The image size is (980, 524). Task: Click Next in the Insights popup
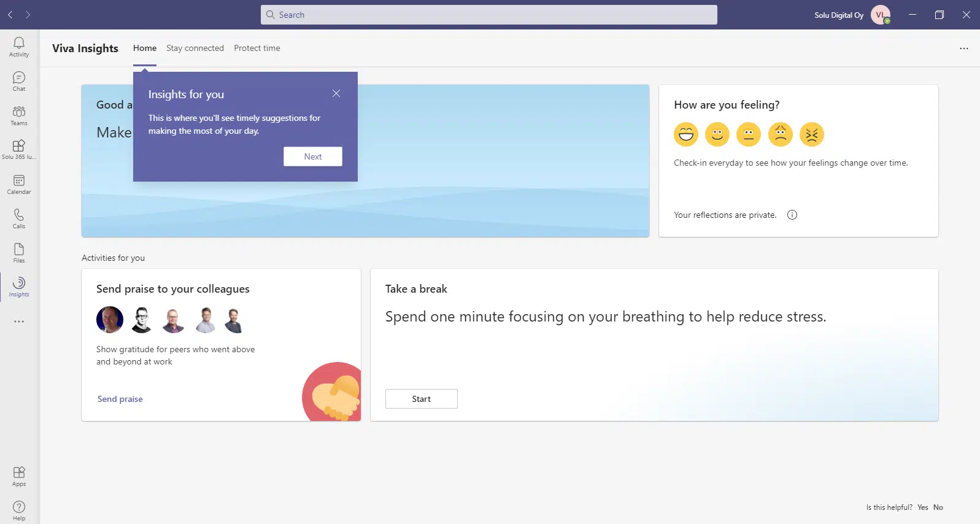coord(312,156)
